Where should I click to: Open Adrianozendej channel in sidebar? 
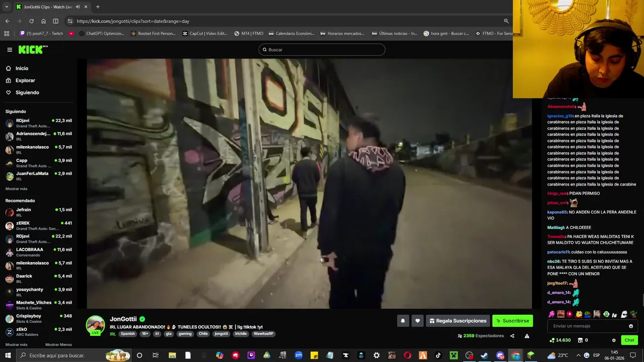point(39,136)
